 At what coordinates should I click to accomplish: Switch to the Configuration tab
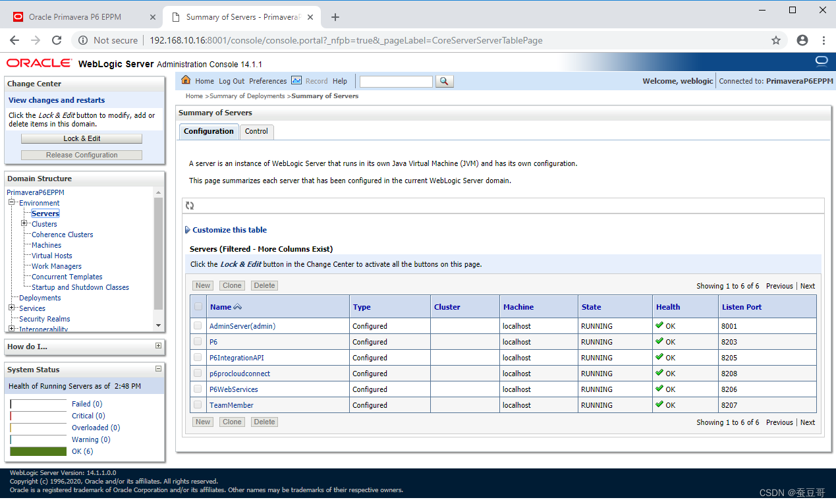209,131
